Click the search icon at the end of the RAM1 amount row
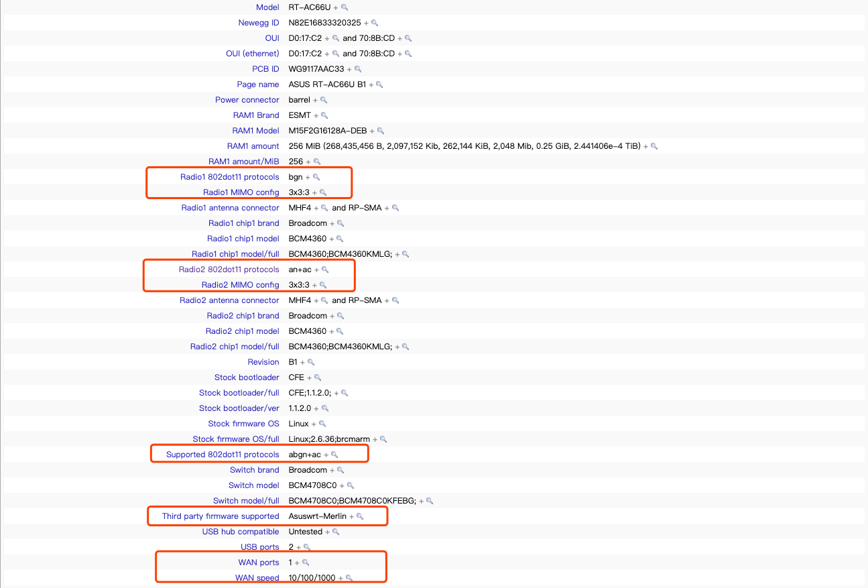 tap(654, 146)
